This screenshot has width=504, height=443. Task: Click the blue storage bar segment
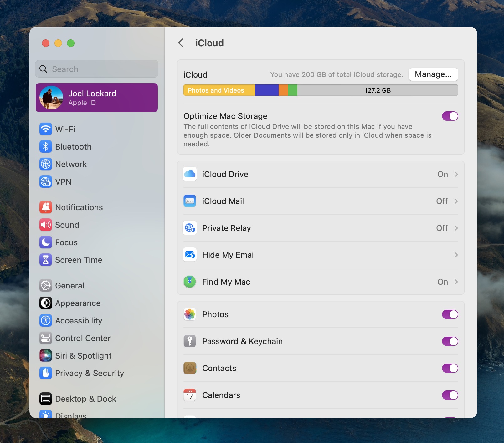click(267, 90)
